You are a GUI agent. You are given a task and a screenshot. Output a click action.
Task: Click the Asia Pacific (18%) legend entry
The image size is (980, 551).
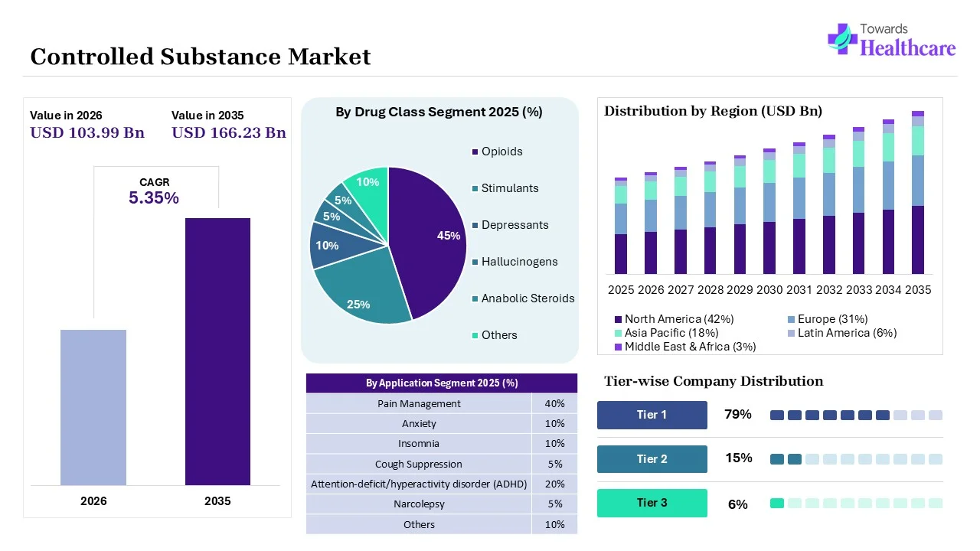click(666, 333)
